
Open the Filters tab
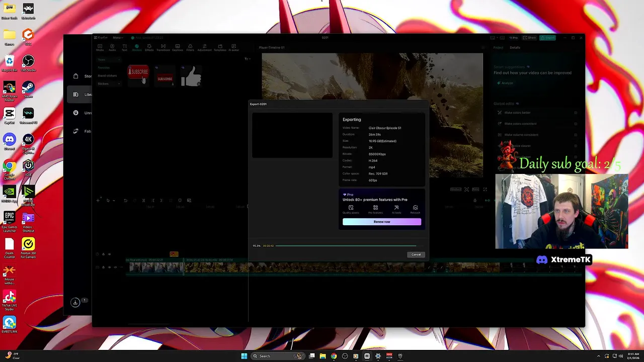click(x=190, y=48)
